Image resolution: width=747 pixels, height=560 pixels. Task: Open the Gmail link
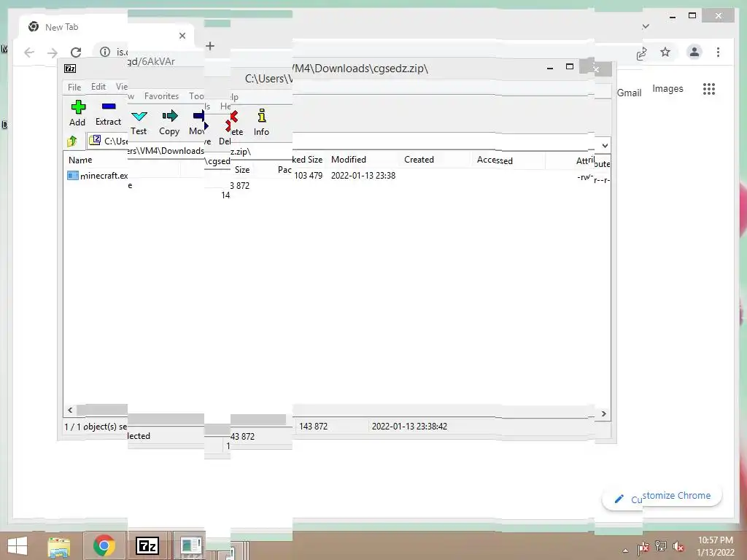(x=630, y=93)
